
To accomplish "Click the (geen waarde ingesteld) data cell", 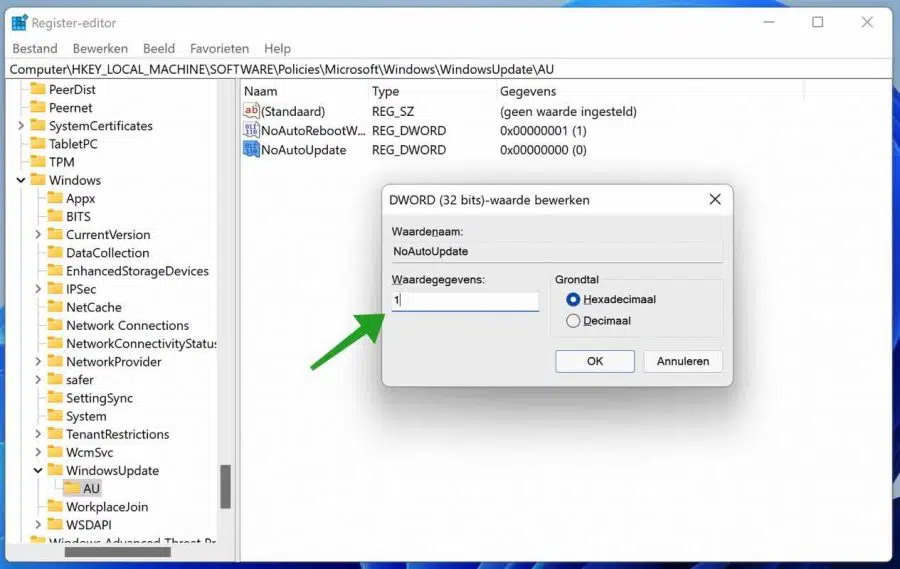I will 568,111.
